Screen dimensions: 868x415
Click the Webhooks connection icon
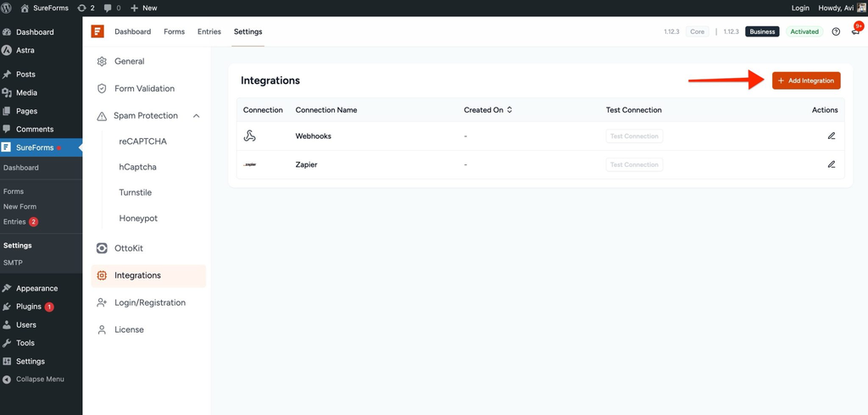pos(250,136)
